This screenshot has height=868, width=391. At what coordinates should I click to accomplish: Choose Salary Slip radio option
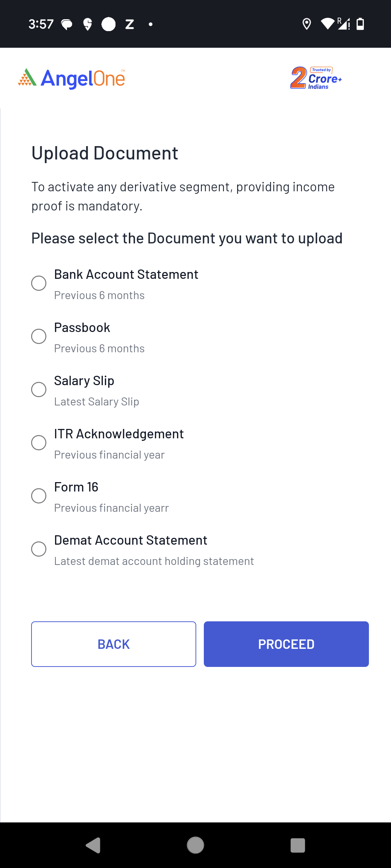(39, 390)
